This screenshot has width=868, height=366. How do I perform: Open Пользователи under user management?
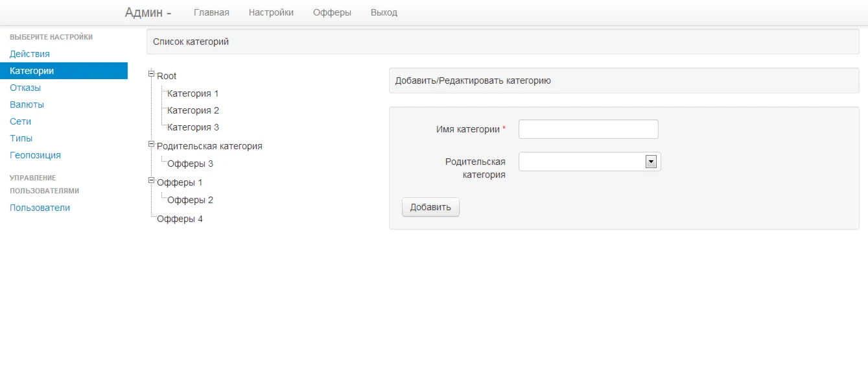point(40,208)
